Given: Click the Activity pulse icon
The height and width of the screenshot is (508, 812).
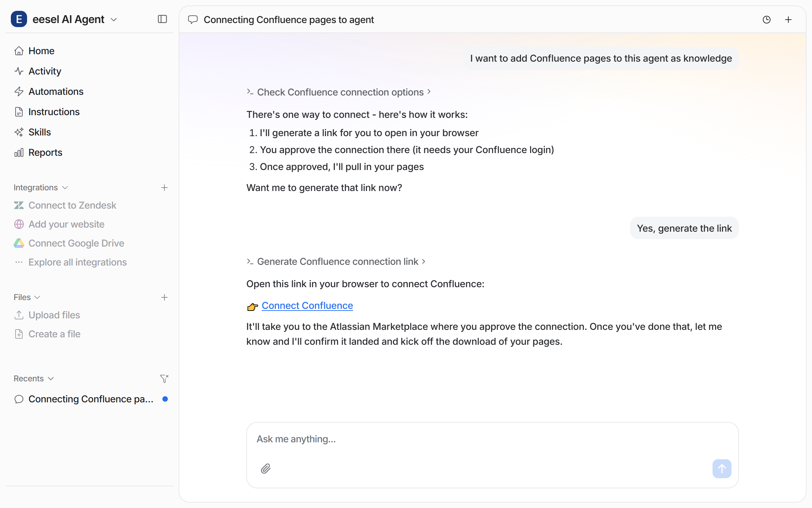Looking at the screenshot, I should [x=19, y=71].
